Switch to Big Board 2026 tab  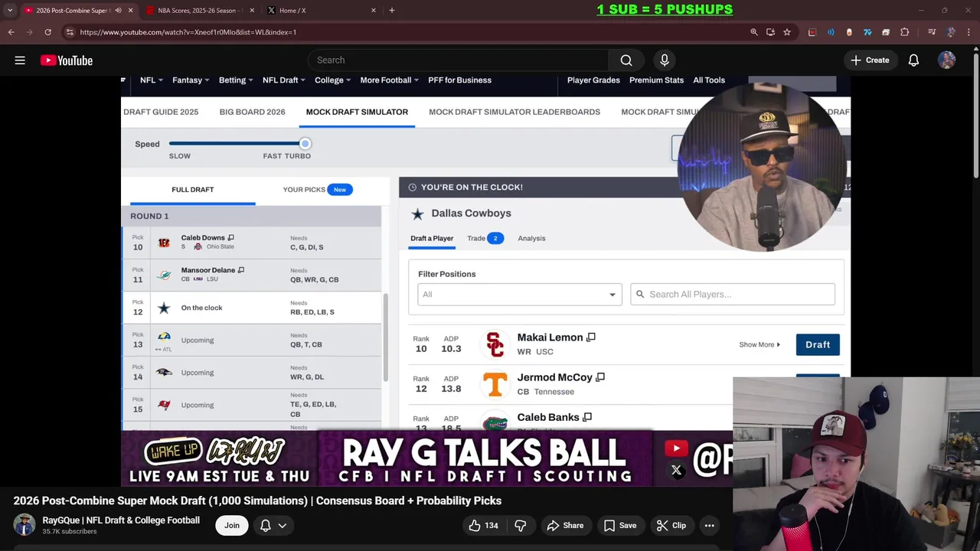click(252, 112)
